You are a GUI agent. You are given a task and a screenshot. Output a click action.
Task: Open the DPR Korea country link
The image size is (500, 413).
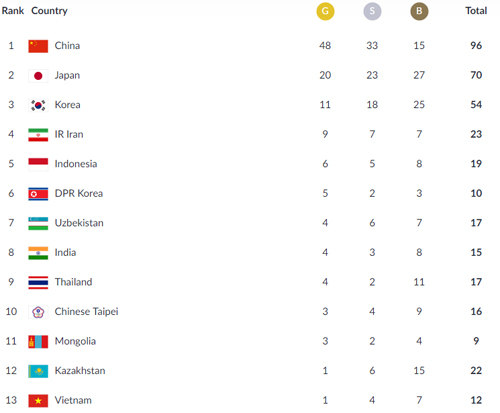tap(79, 193)
